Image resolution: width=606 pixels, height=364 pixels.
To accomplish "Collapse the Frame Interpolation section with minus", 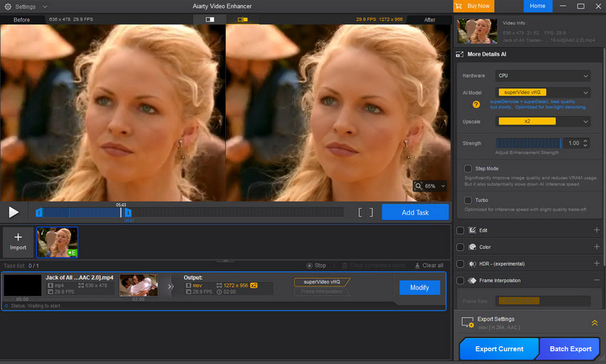I will click(x=596, y=280).
